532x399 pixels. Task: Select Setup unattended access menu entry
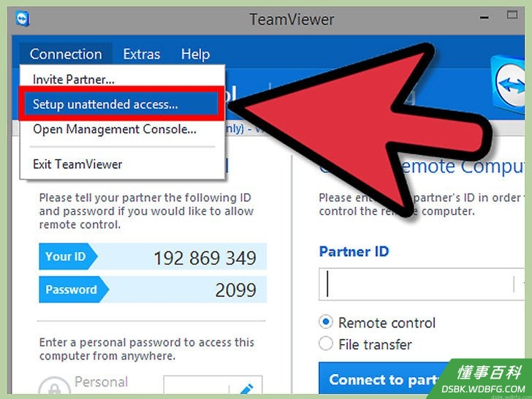pyautogui.click(x=121, y=104)
